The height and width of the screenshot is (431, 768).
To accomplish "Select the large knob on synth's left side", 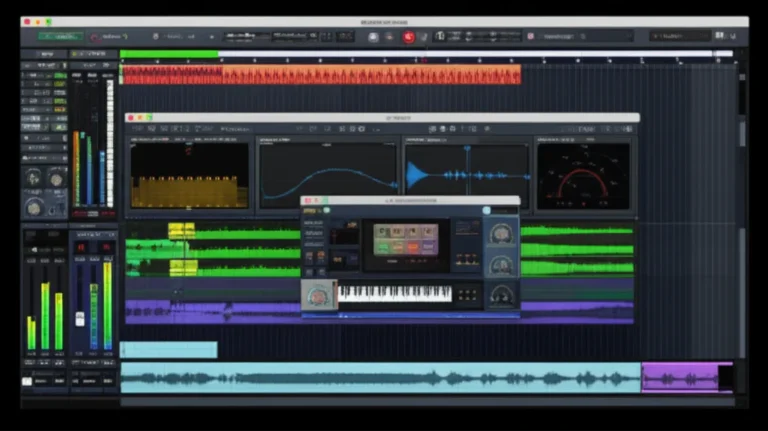I will point(318,295).
